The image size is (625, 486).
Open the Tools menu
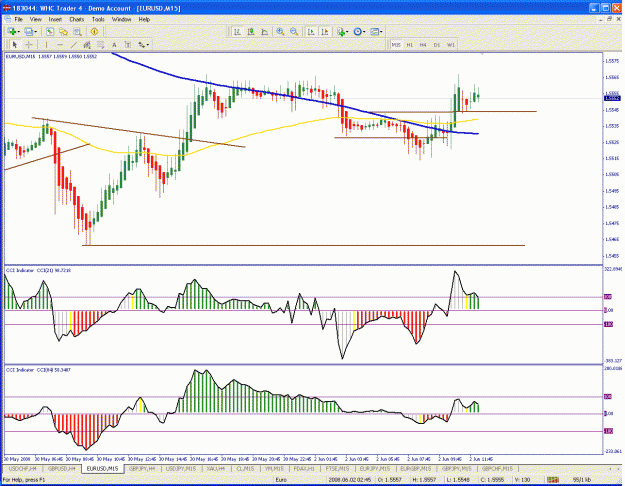98,19
